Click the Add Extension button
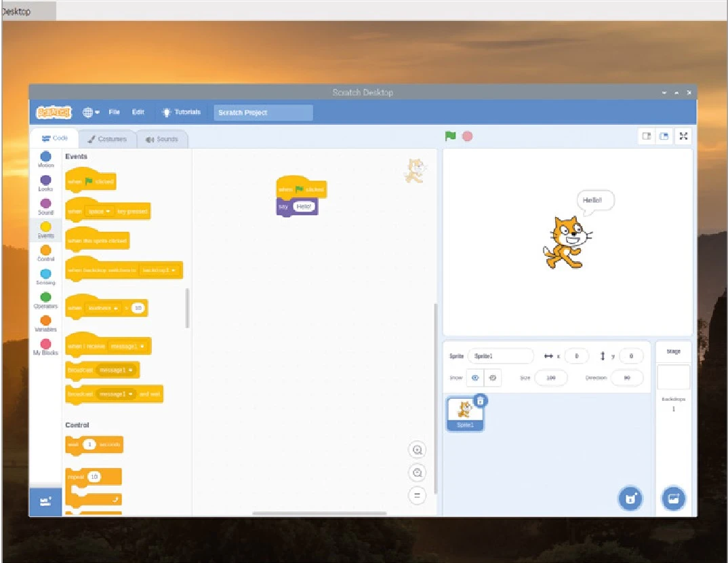Image resolution: width=728 pixels, height=563 pixels. [45, 502]
